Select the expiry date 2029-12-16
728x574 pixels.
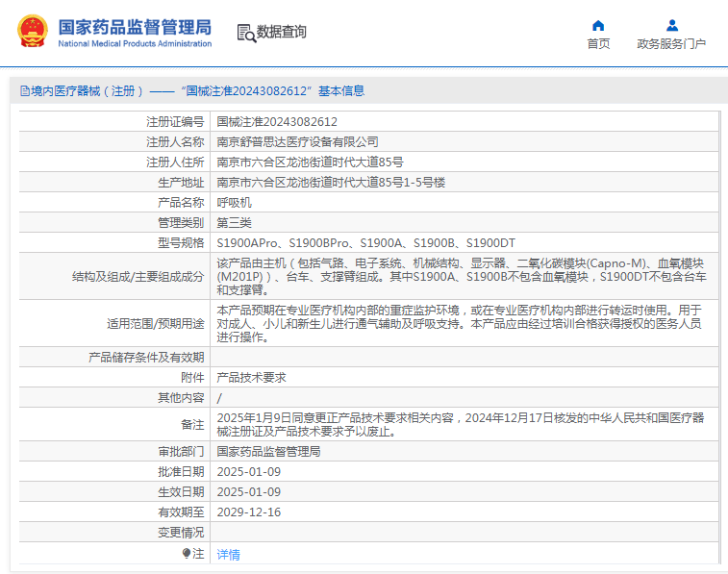(x=248, y=512)
